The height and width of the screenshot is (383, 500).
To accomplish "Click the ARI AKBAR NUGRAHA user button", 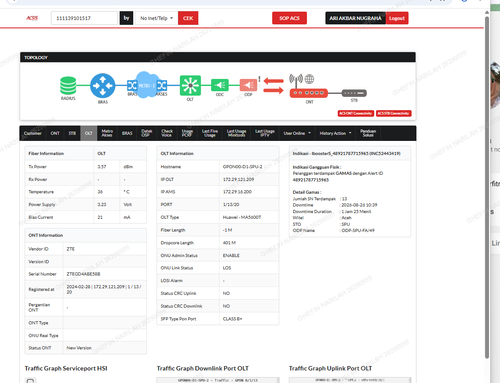I will (355, 18).
